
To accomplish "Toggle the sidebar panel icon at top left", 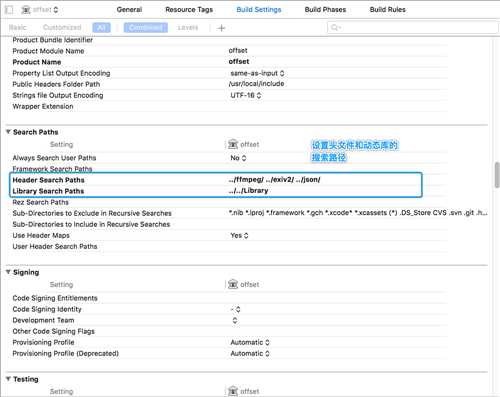I will (9, 10).
